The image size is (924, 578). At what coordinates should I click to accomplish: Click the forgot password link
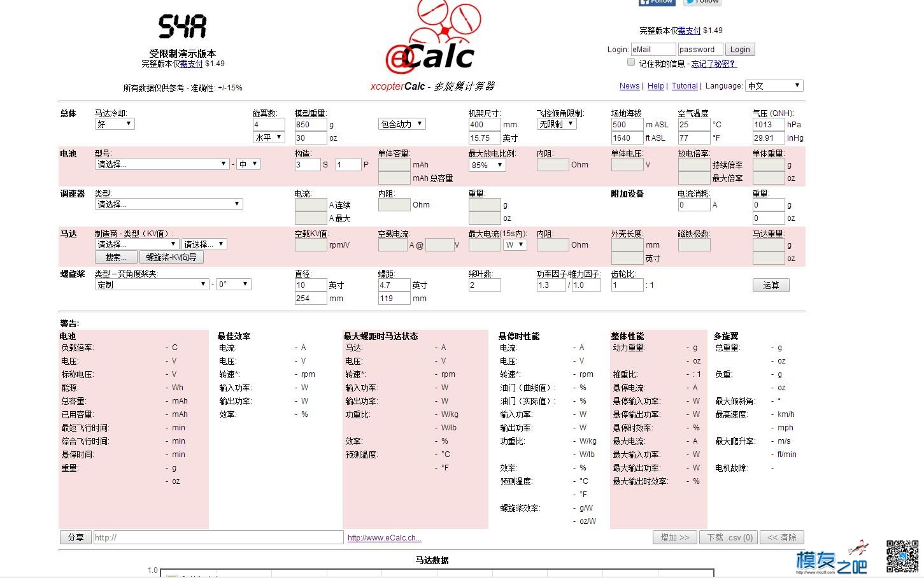coord(714,64)
